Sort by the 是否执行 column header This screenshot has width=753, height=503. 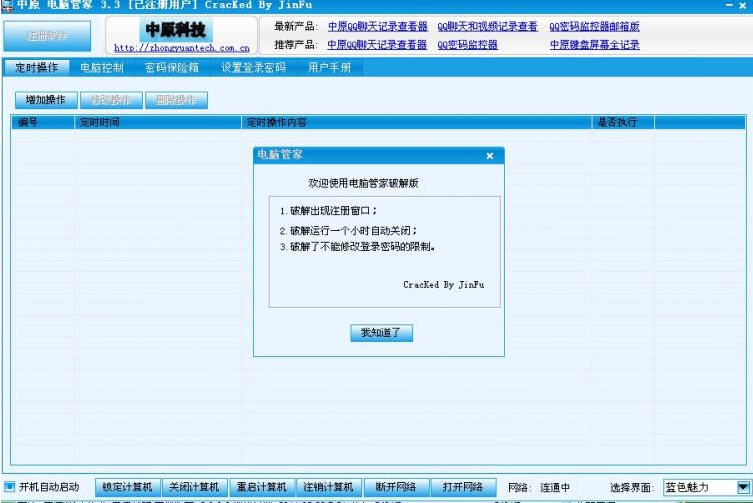tap(623, 123)
